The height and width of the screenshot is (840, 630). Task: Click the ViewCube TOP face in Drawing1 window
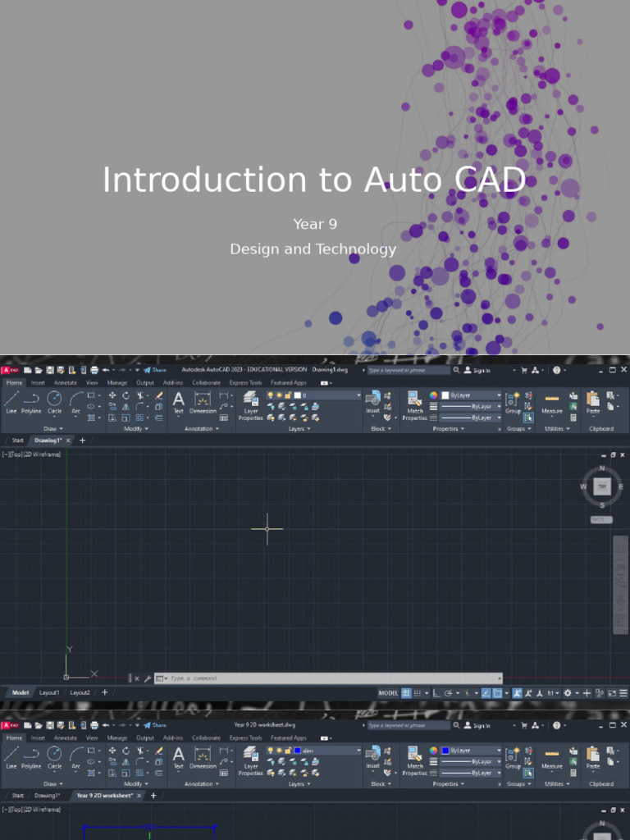tap(602, 486)
